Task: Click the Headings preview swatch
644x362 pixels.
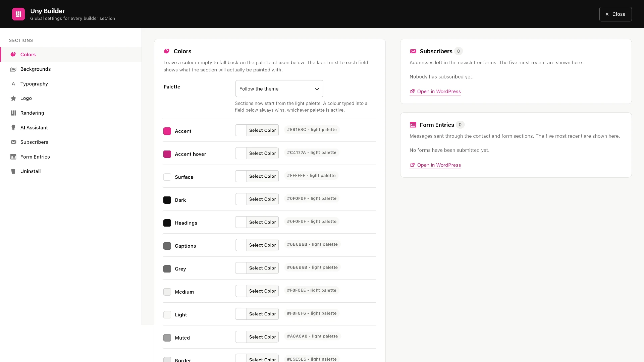Action: [167, 223]
